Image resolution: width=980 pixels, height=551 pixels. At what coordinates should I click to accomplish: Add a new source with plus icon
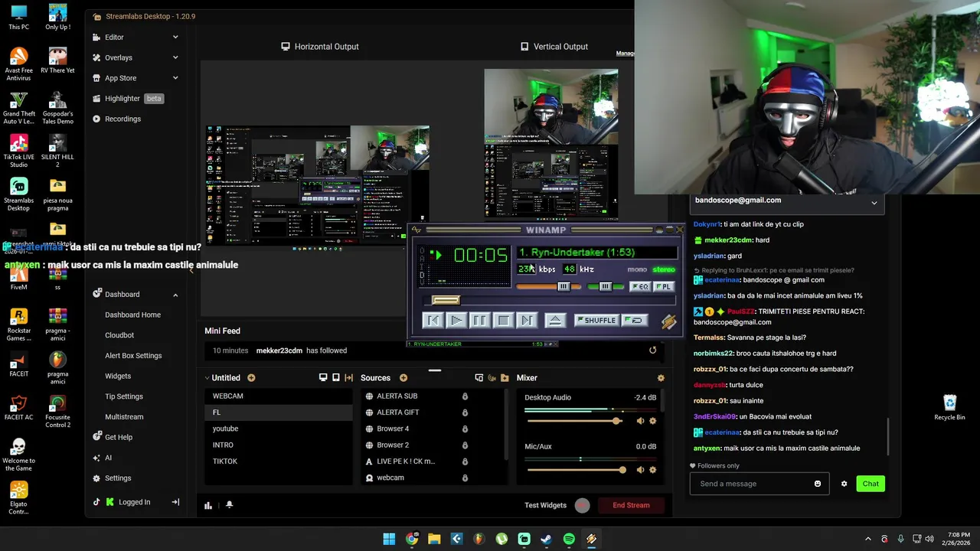click(x=403, y=378)
